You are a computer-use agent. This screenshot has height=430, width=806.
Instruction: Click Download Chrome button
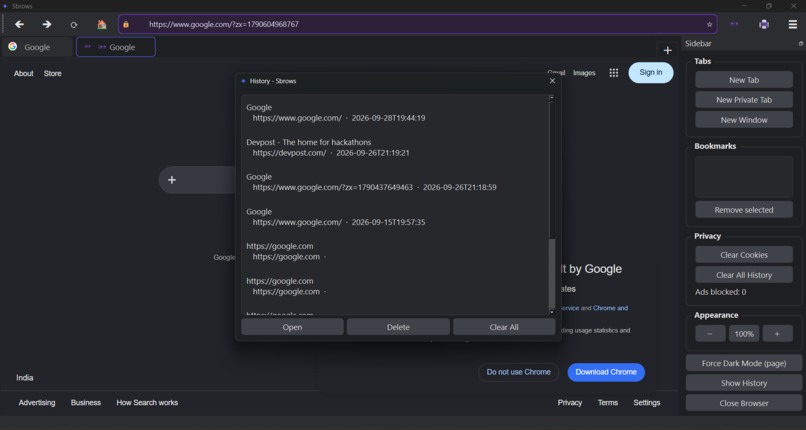click(x=606, y=372)
